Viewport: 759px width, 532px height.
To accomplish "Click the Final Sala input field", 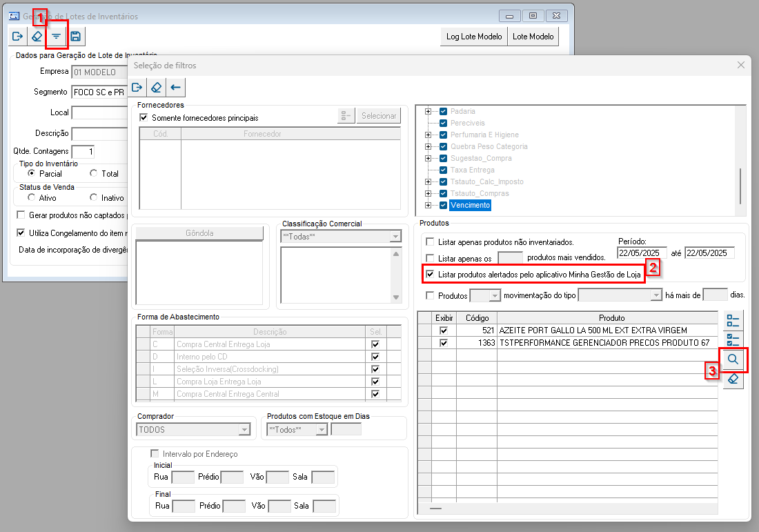I will click(324, 506).
